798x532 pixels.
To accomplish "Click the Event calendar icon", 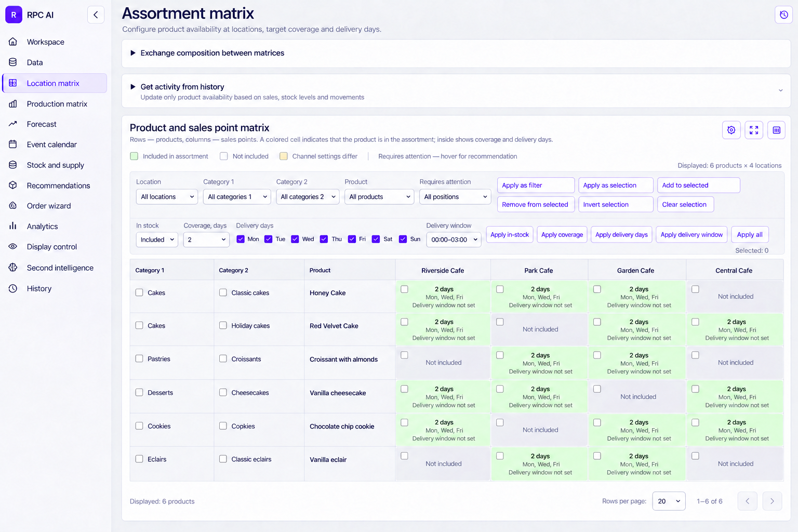I will pyautogui.click(x=13, y=144).
